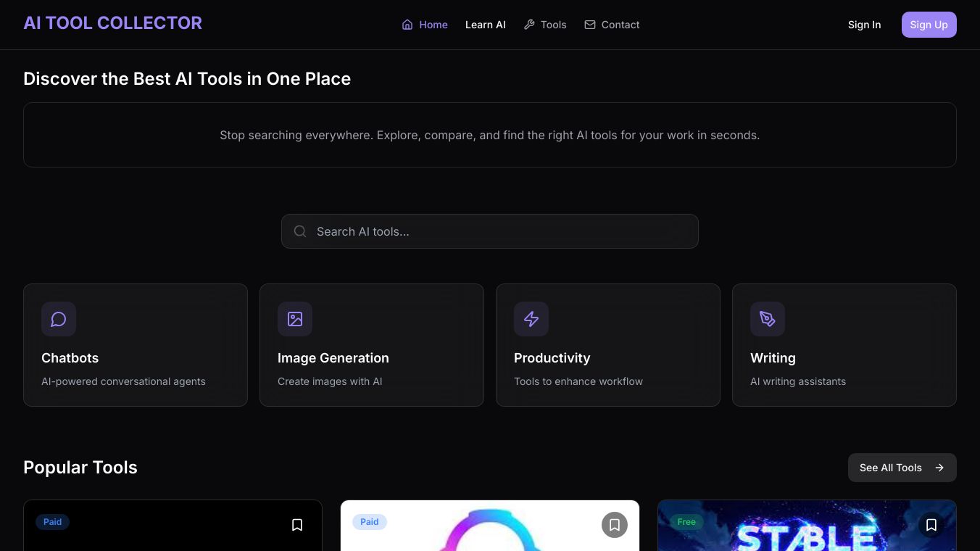
Task: Click the Writing pen nib icon
Action: tap(768, 319)
